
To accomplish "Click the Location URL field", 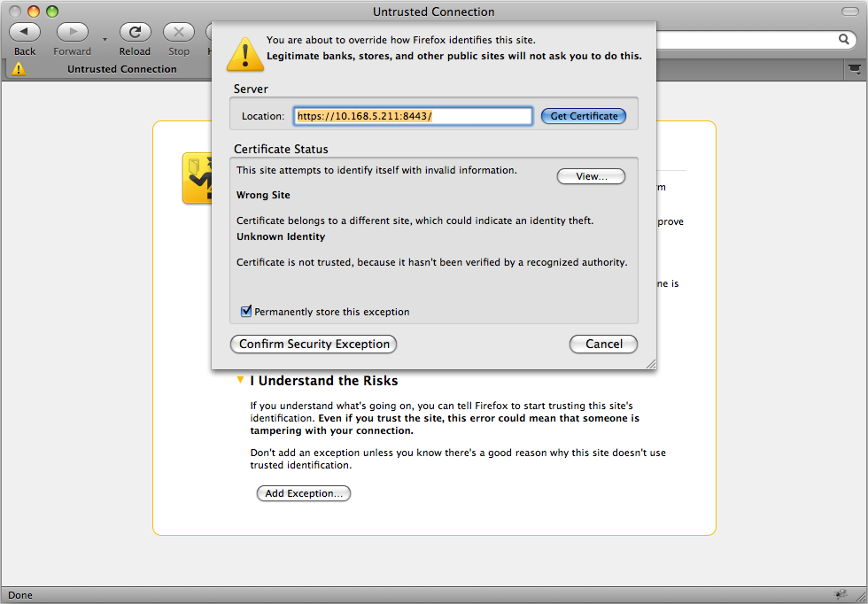I will tap(413, 116).
